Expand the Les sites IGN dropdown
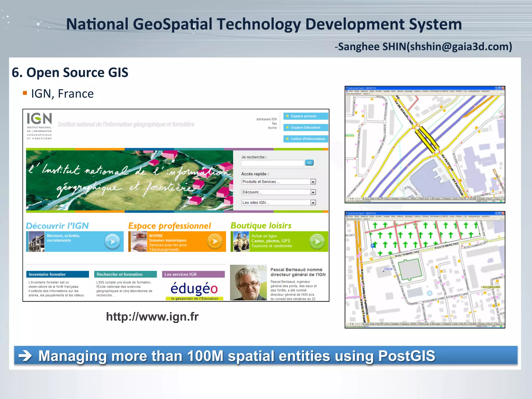Viewport: 532px width, 399px height. 313,203
